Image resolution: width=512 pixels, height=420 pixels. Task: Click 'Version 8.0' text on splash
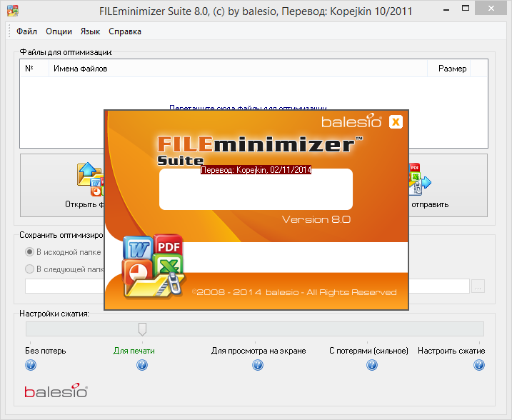pyautogui.click(x=316, y=219)
